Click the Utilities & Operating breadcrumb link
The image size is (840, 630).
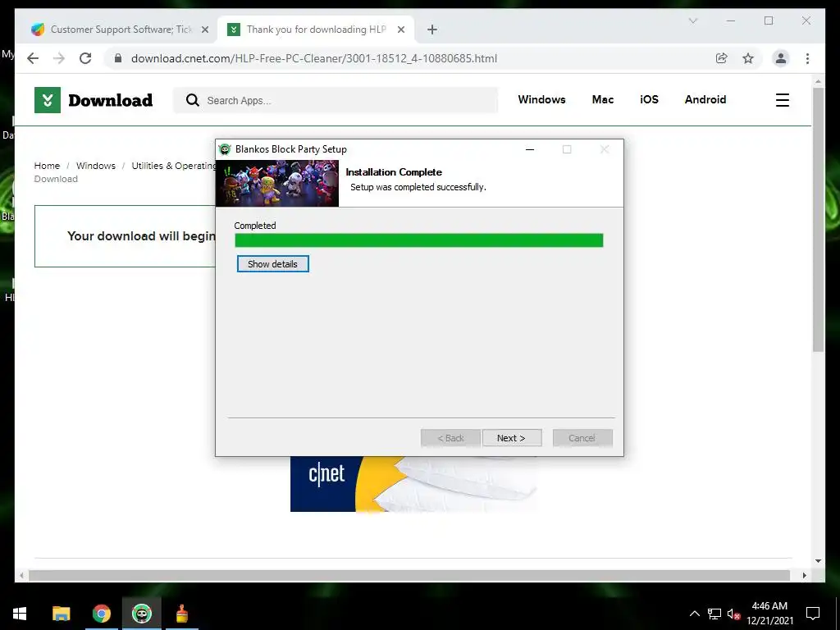click(174, 166)
